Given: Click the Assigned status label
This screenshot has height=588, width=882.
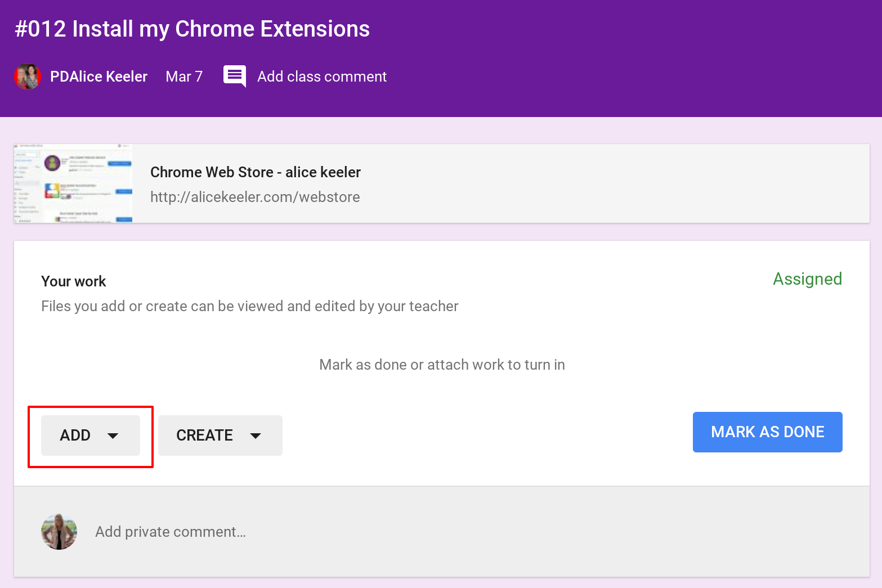Looking at the screenshot, I should click(807, 279).
